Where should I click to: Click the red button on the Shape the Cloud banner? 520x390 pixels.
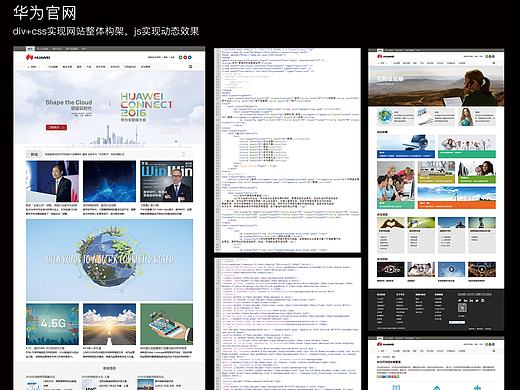point(56,127)
